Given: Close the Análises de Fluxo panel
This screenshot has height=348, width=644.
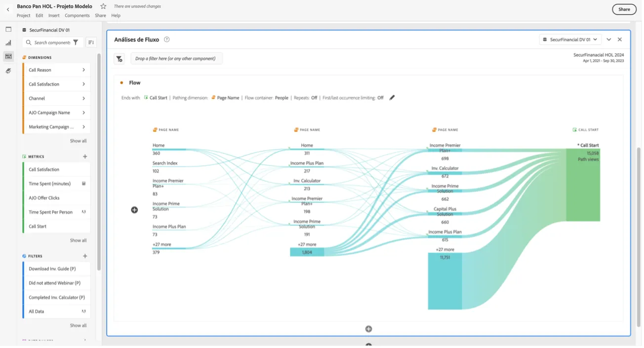Looking at the screenshot, I should coord(620,39).
